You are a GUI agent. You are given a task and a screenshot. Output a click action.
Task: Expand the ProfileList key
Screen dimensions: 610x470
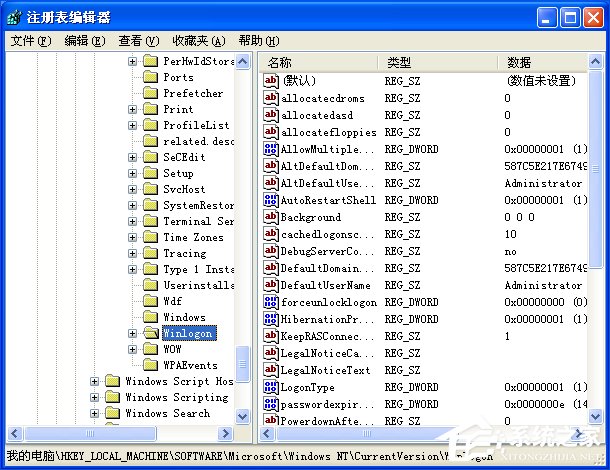132,125
